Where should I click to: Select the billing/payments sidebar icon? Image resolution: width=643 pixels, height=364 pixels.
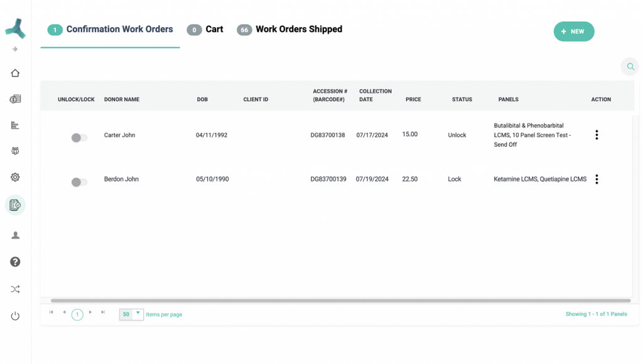click(14, 99)
